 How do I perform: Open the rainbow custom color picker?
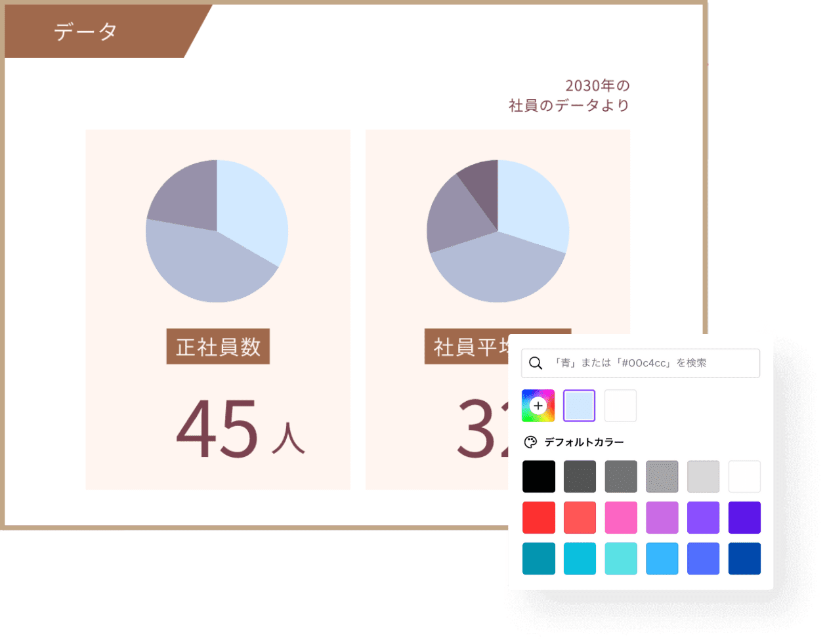pos(538,405)
